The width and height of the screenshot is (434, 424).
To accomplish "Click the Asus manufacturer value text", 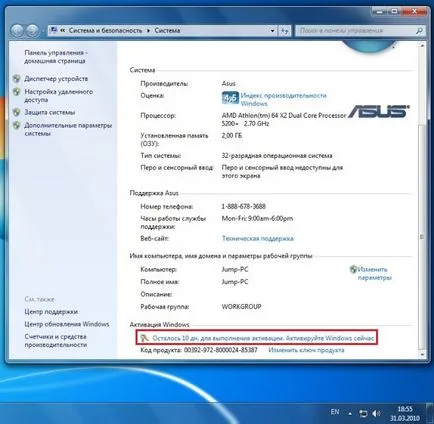I will (229, 84).
